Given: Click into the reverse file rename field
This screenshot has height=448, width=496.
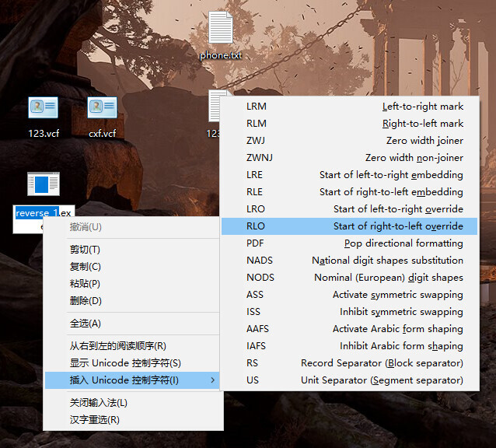Looking at the screenshot, I should [x=44, y=213].
